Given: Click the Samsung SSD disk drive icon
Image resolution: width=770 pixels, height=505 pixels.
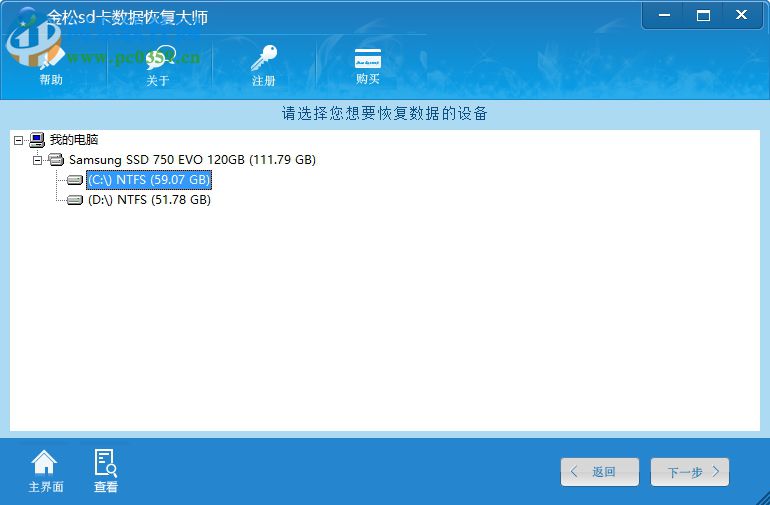Looking at the screenshot, I should point(56,160).
